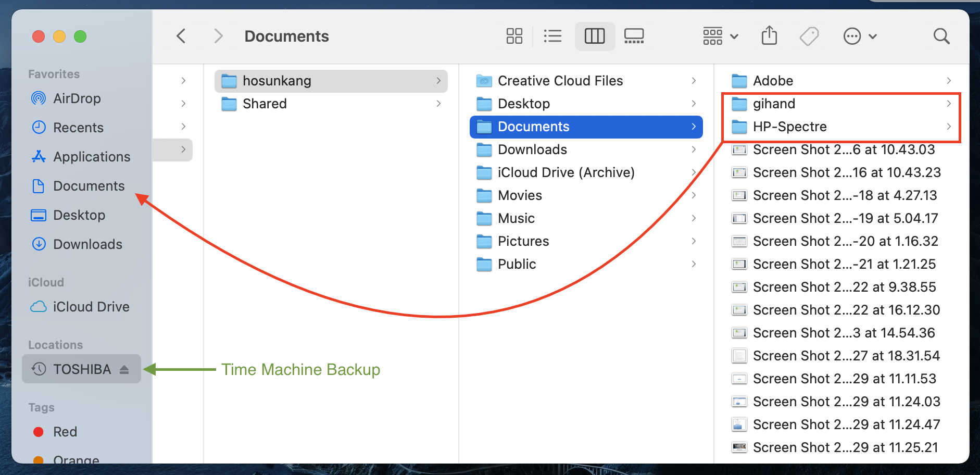Select the Red tag in sidebar
This screenshot has height=475, width=980.
pos(65,432)
